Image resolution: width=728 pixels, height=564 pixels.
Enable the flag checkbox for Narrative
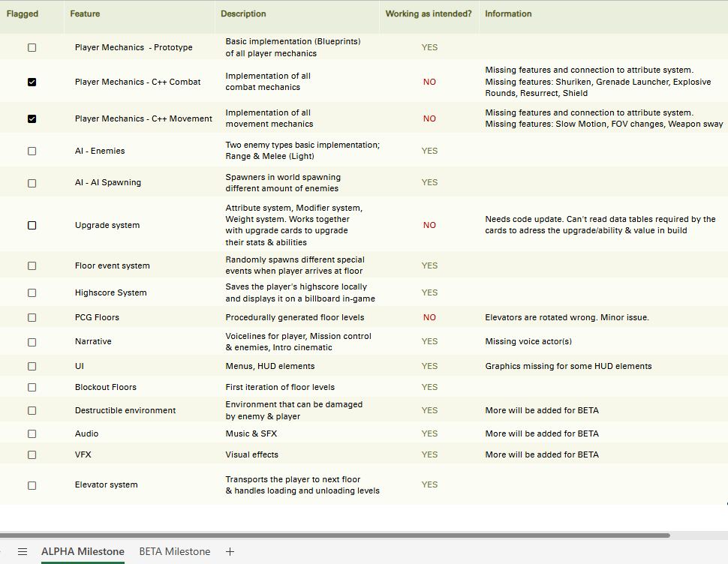click(32, 342)
